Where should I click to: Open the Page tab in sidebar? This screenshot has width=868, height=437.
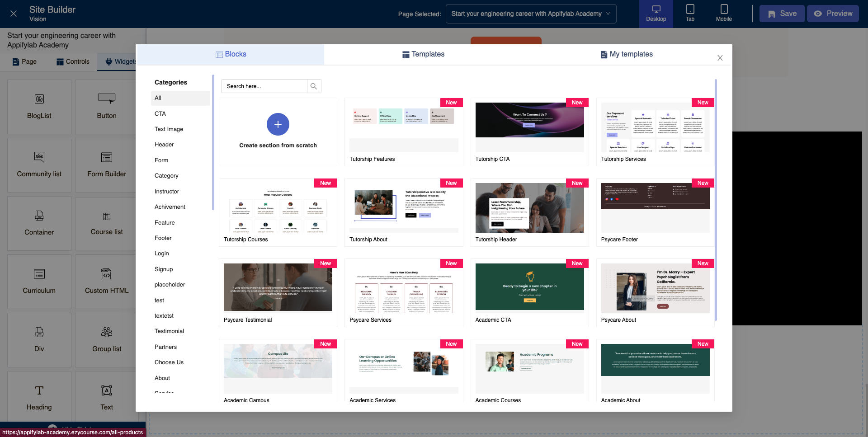[x=24, y=61]
